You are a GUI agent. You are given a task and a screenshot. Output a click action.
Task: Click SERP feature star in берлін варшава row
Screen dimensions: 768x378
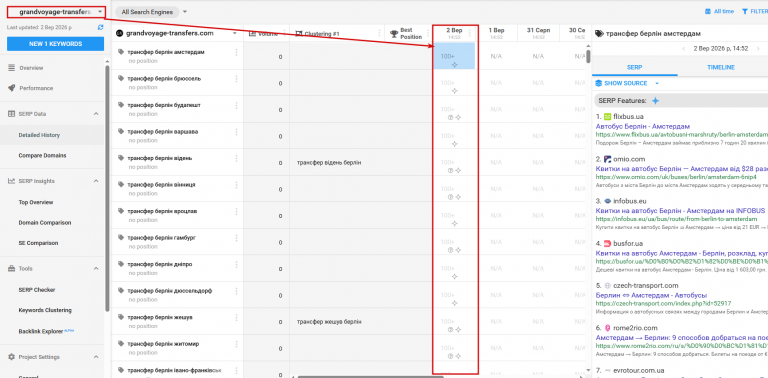454,144
